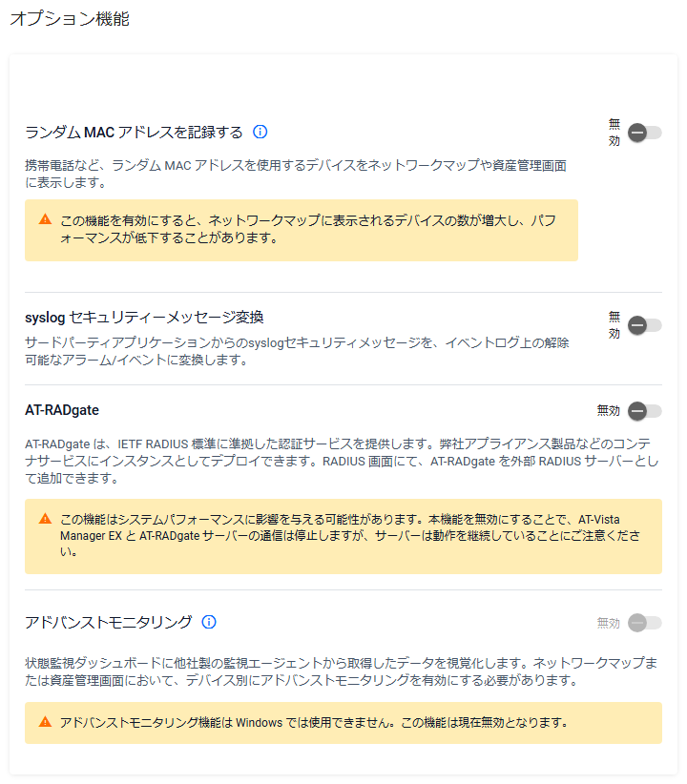Viewport: 687px width, 784px height.
Task: Click the ランダム MAC アドレスを記録する heading
Action: pyautogui.click(x=134, y=132)
